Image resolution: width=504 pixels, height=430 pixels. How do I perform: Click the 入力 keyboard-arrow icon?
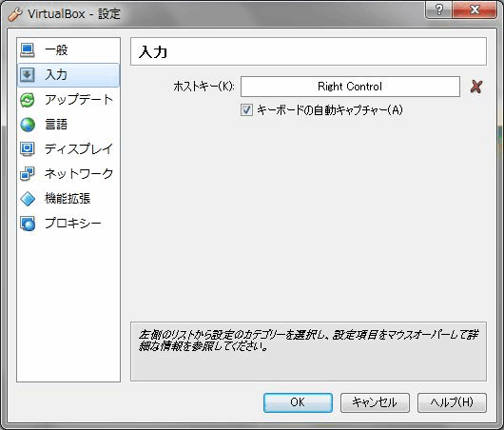[28, 75]
